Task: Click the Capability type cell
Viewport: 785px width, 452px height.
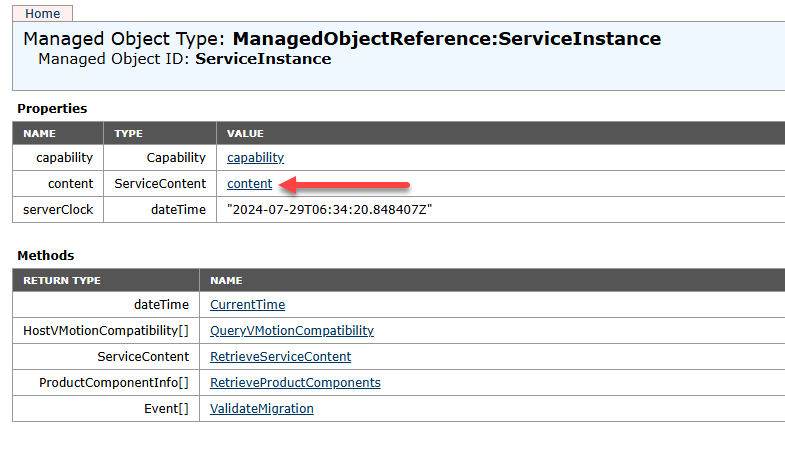Action: [x=176, y=158]
